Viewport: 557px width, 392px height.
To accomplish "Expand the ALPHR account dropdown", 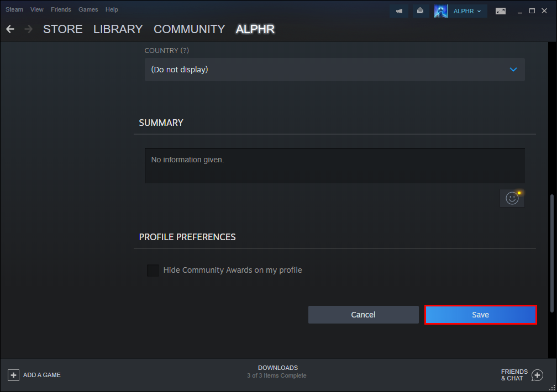I will click(x=467, y=11).
